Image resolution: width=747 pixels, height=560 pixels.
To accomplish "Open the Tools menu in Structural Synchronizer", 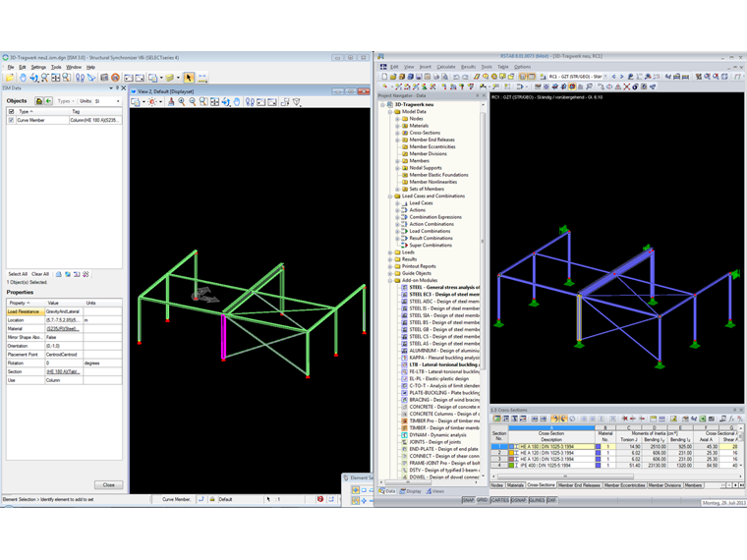I will pyautogui.click(x=56, y=67).
